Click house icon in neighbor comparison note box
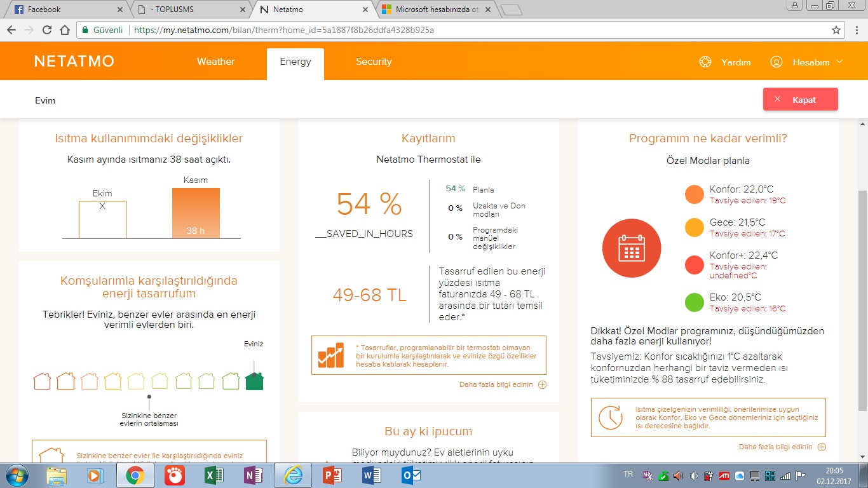 (51, 455)
